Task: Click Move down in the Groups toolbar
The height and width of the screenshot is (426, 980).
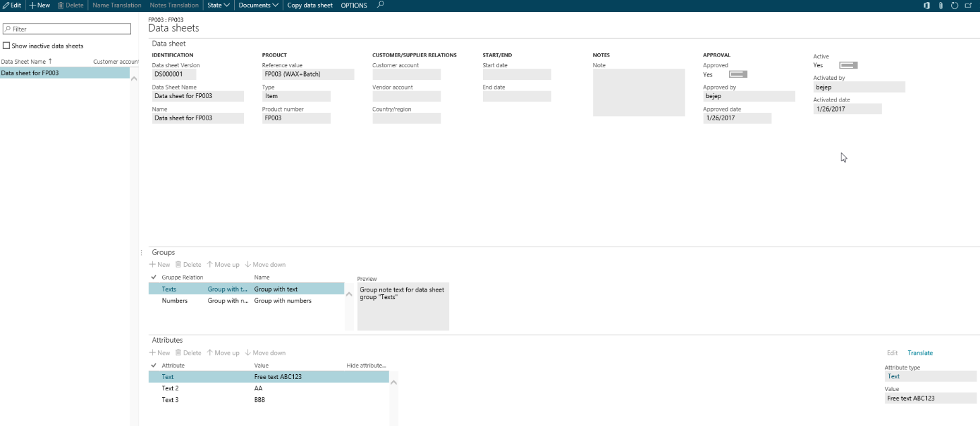Action: (266, 265)
